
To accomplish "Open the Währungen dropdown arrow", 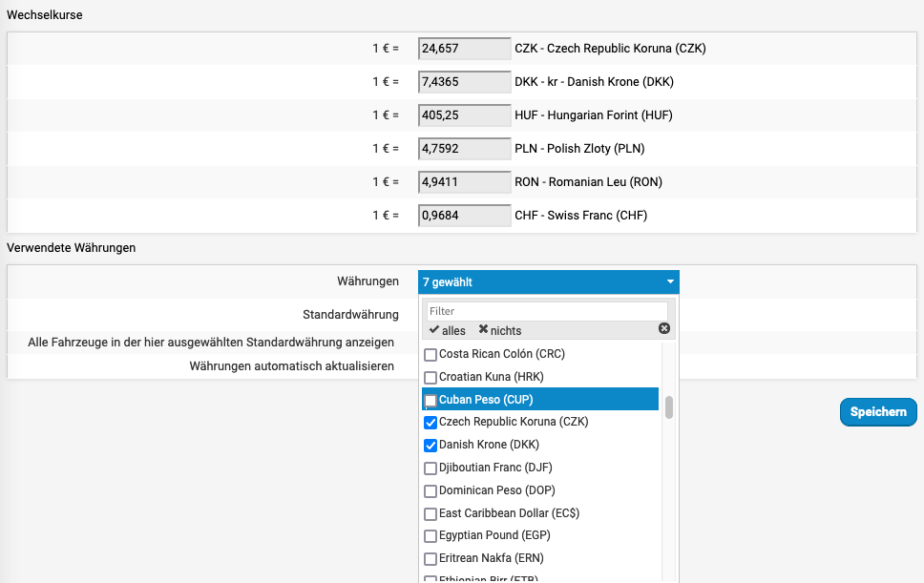I will 670,282.
